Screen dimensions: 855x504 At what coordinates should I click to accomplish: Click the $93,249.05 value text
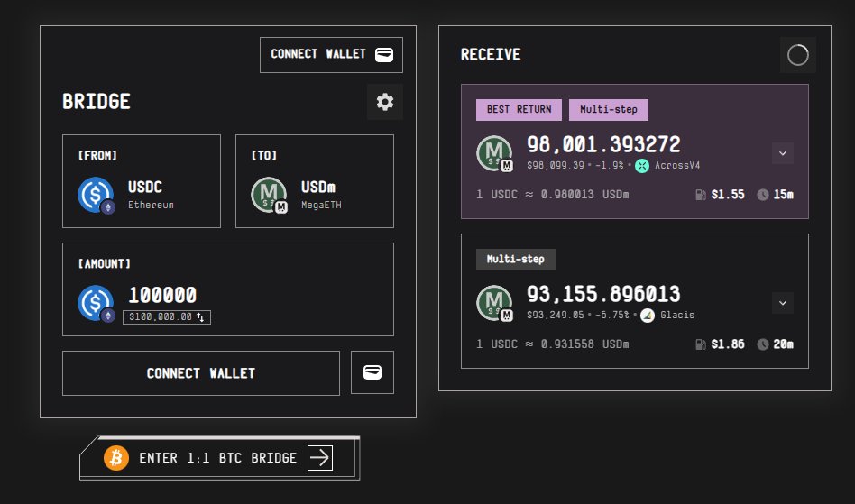pyautogui.click(x=555, y=316)
